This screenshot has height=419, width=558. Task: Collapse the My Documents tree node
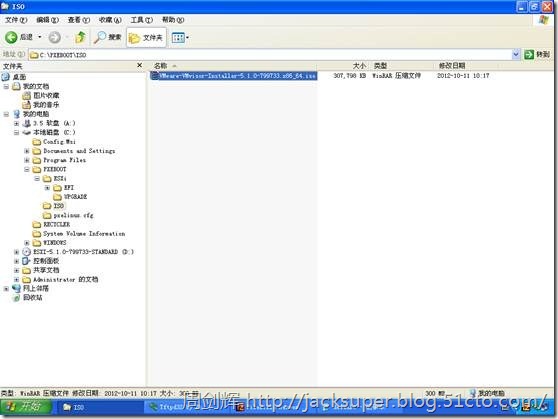[6, 87]
